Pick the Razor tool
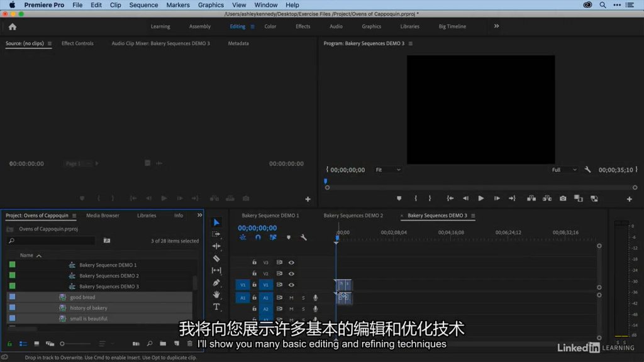The width and height of the screenshot is (644, 362). click(x=216, y=258)
